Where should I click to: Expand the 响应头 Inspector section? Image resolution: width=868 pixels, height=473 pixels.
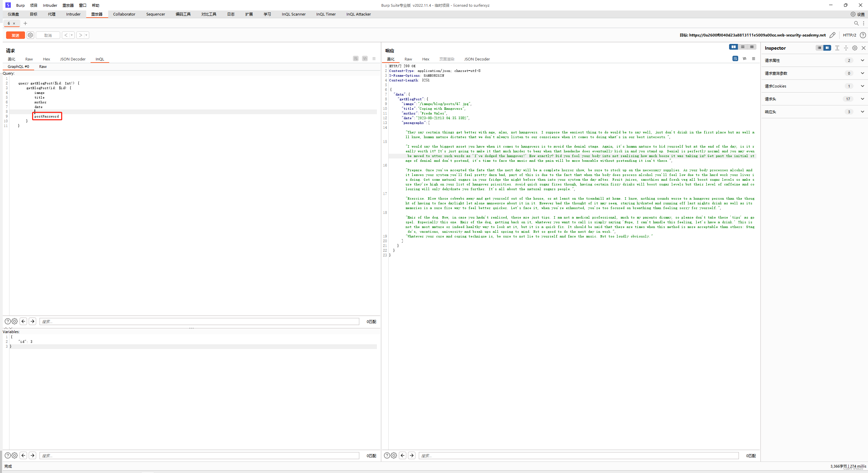click(862, 112)
